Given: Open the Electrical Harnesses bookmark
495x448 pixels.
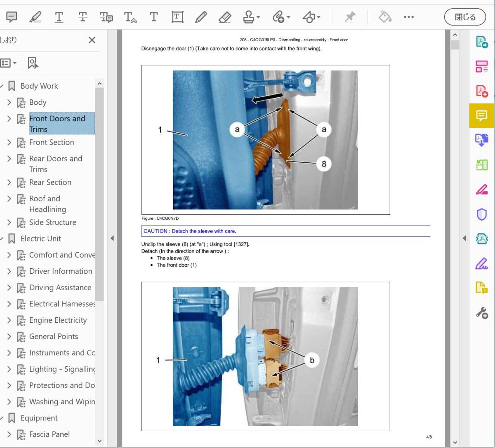Looking at the screenshot, I should point(62,304).
